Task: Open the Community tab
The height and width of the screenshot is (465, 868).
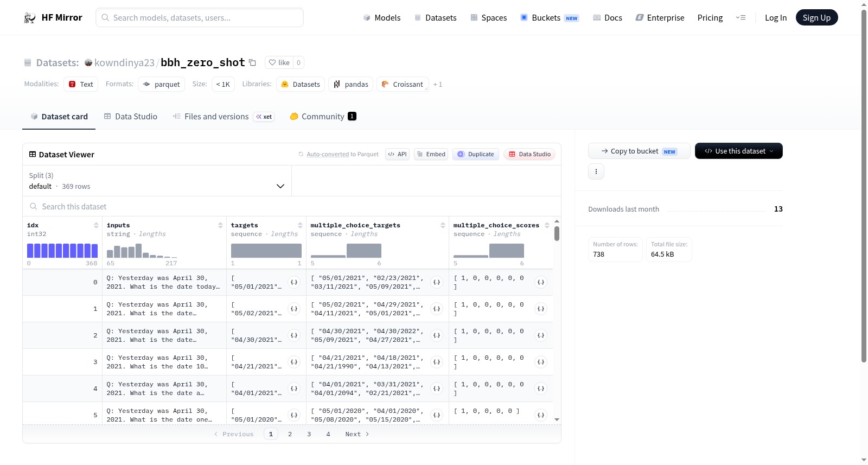Action: (x=323, y=117)
